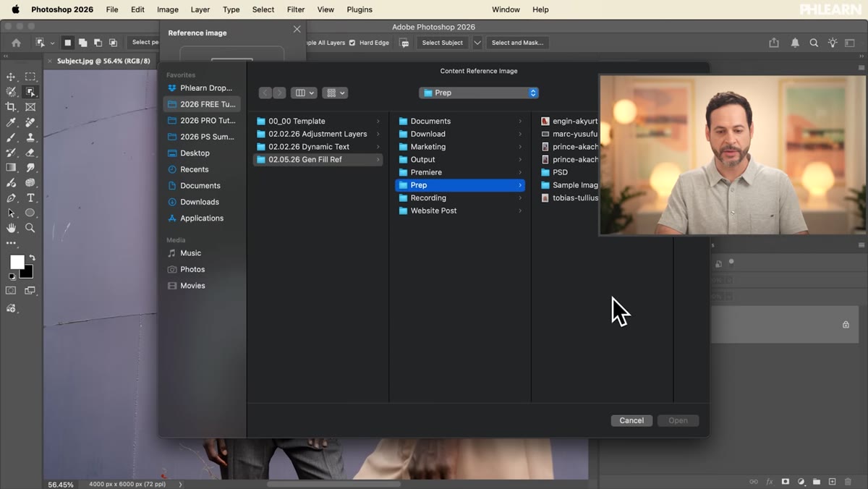Open the Plugins menu
868x489 pixels.
[x=359, y=9]
